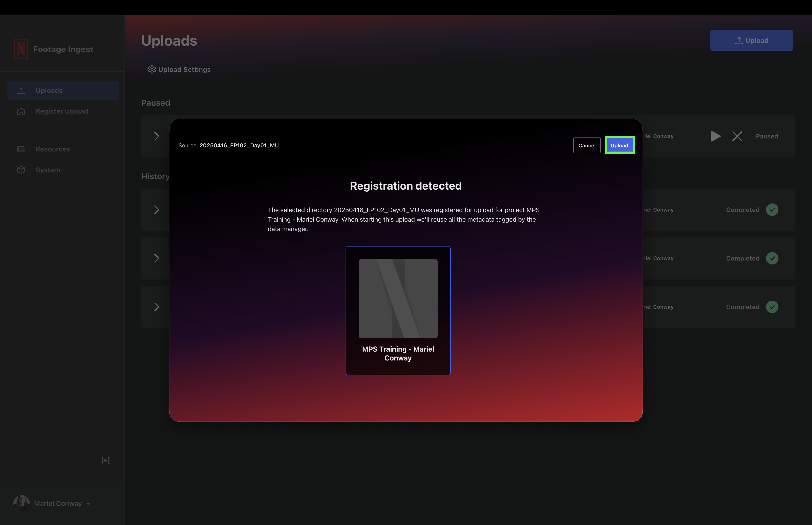The width and height of the screenshot is (812, 525).
Task: Open System in the sidebar
Action: [63, 170]
